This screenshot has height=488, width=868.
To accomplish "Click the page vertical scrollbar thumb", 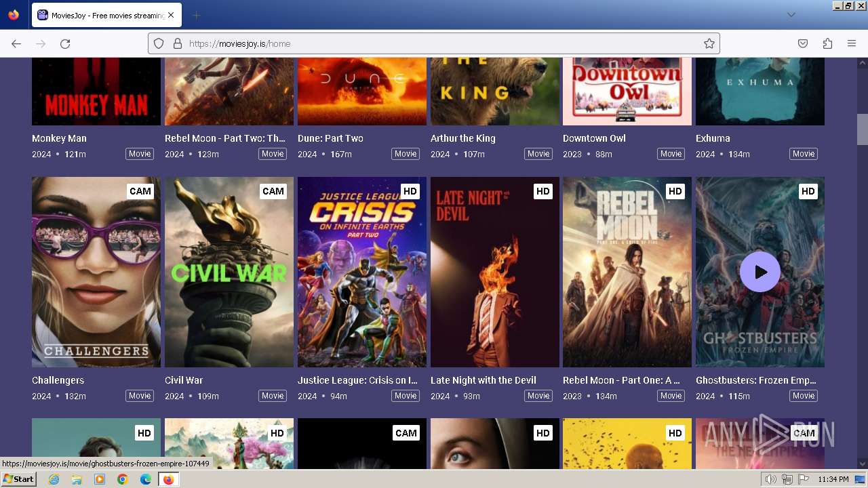I will (862, 129).
